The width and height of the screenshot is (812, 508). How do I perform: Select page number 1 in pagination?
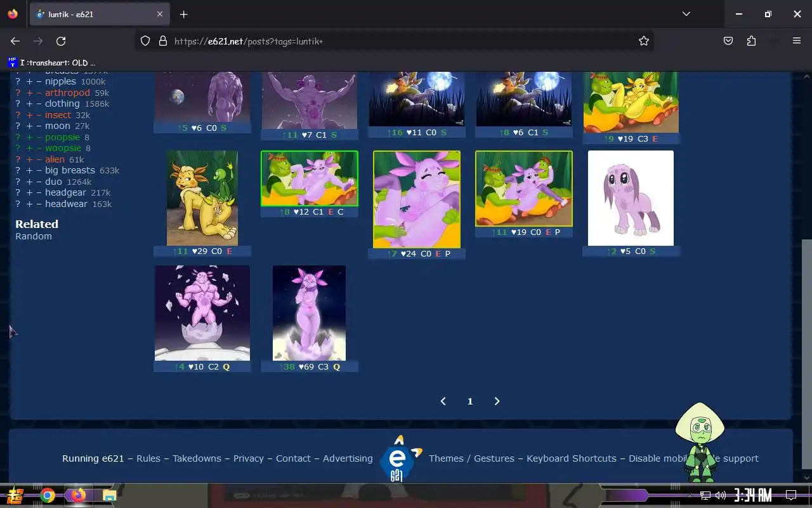470,401
